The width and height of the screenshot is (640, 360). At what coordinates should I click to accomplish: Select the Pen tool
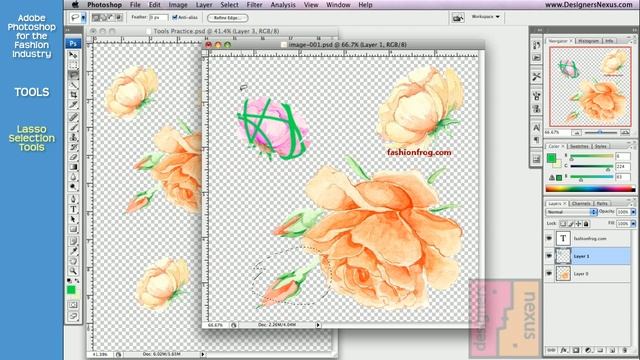point(73,199)
